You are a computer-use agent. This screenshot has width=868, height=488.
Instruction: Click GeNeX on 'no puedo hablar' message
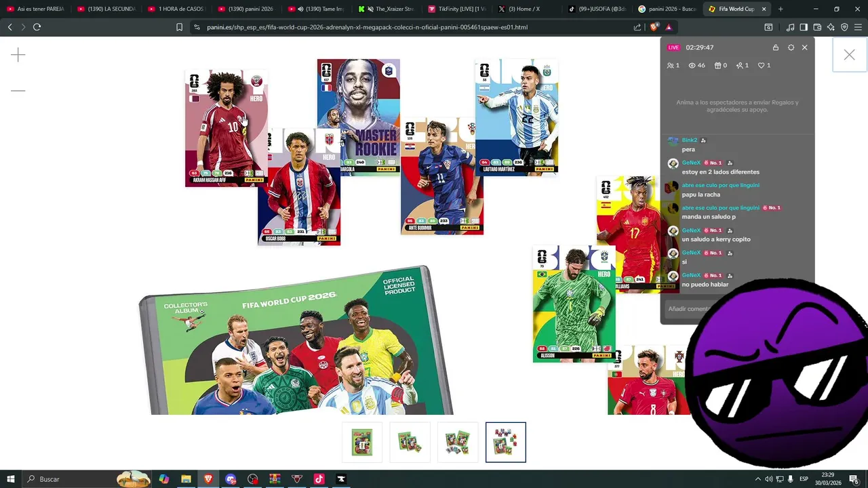click(691, 275)
